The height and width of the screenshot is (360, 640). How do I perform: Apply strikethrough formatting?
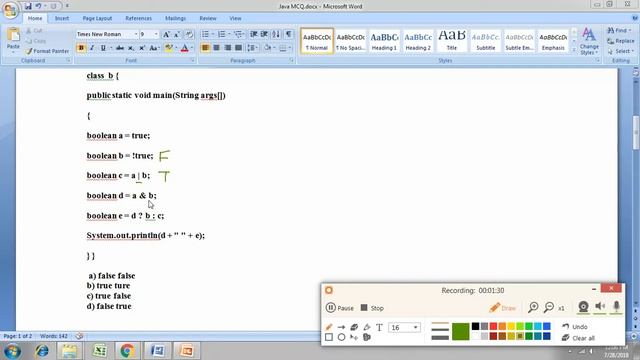[x=120, y=48]
